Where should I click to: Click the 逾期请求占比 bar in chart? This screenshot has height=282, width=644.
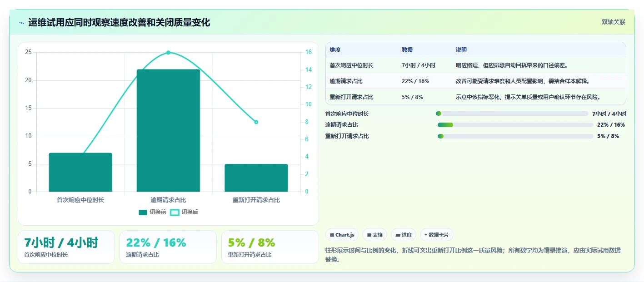tap(168, 130)
